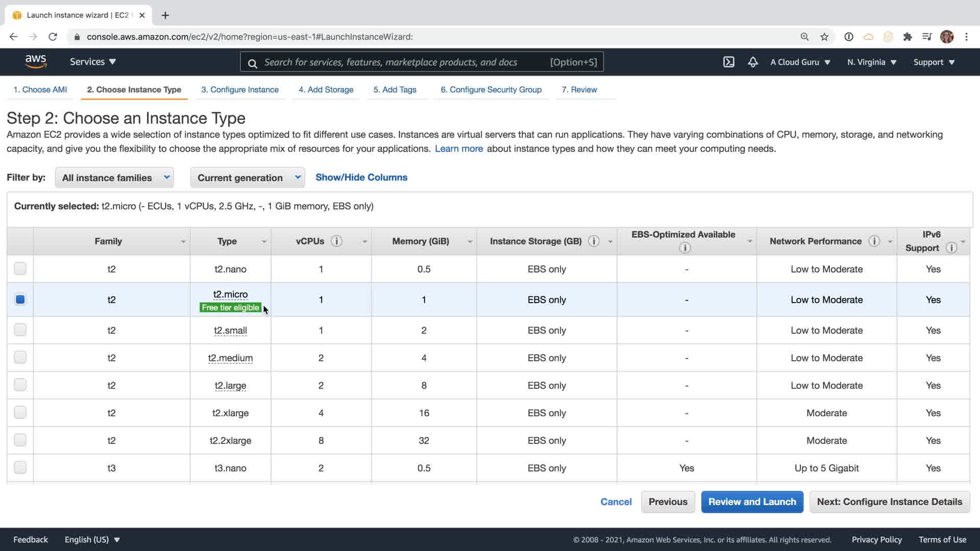
Task: Uncheck the selected t2.micro checkbox
Action: click(x=20, y=299)
